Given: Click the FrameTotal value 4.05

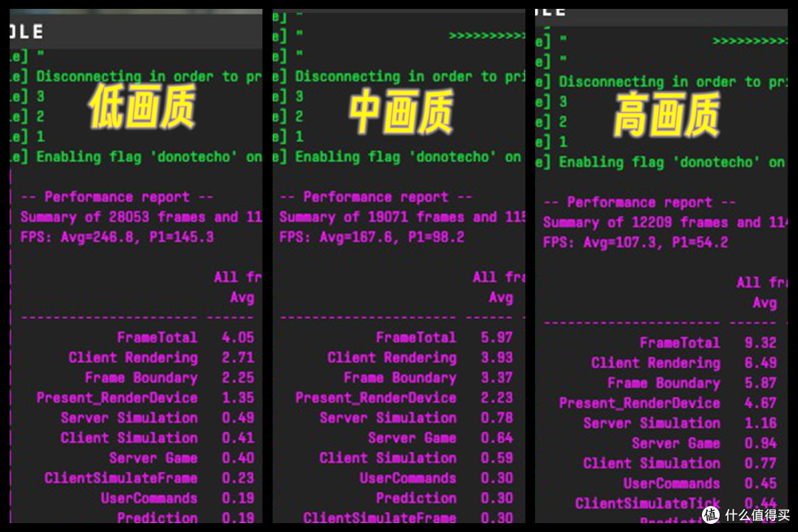Looking at the screenshot, I should [x=238, y=338].
